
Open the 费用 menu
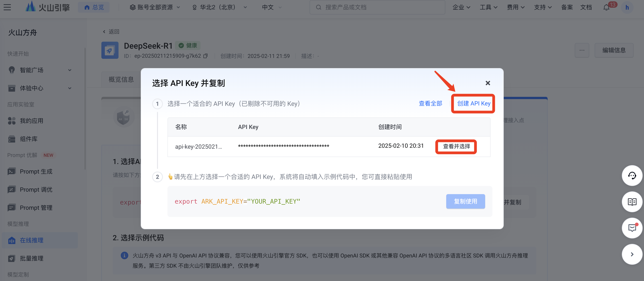pos(515,7)
